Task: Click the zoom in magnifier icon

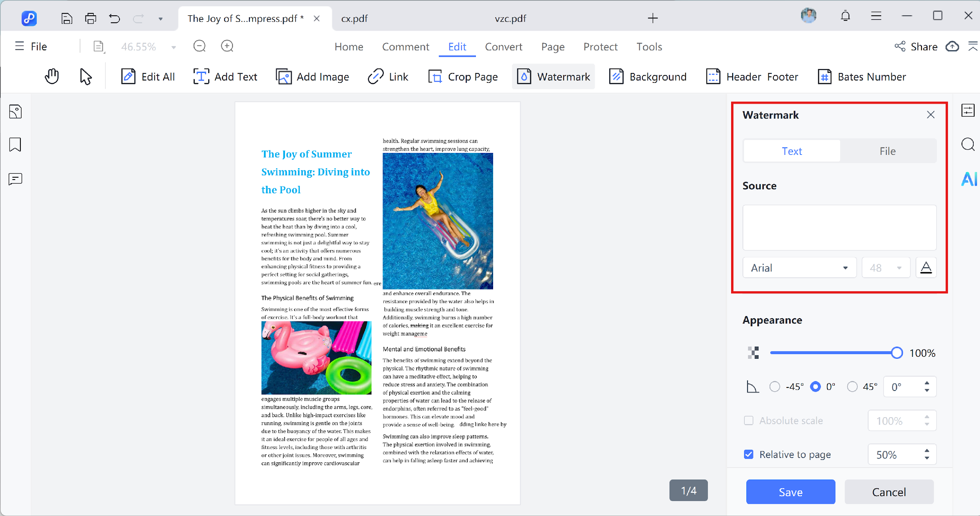Action: (x=227, y=46)
